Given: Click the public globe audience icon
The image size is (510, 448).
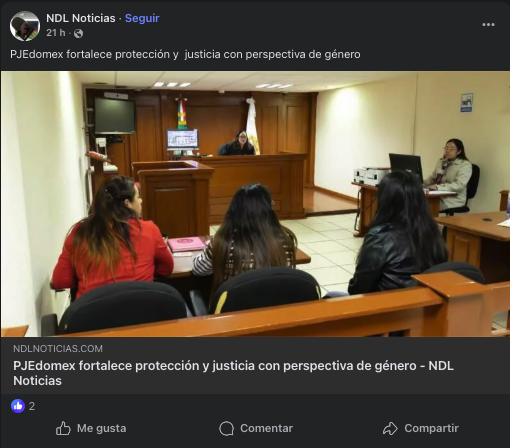Looking at the screenshot, I should 78,33.
